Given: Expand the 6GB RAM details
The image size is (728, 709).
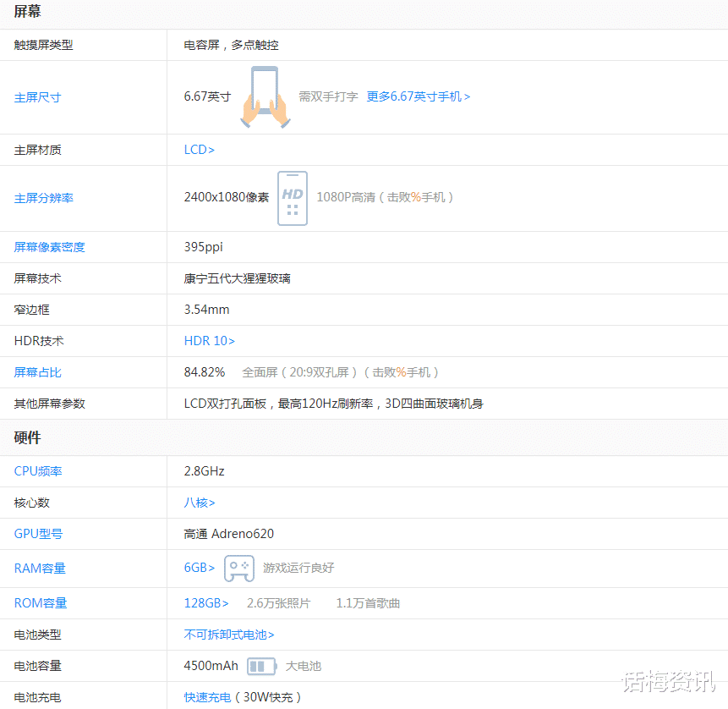Looking at the screenshot, I should click(x=199, y=569).
